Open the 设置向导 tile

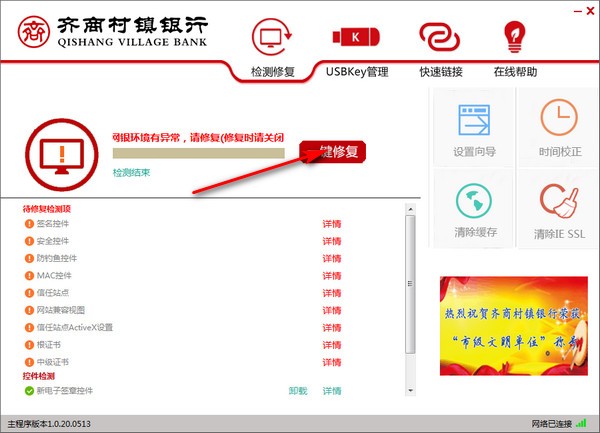(474, 127)
